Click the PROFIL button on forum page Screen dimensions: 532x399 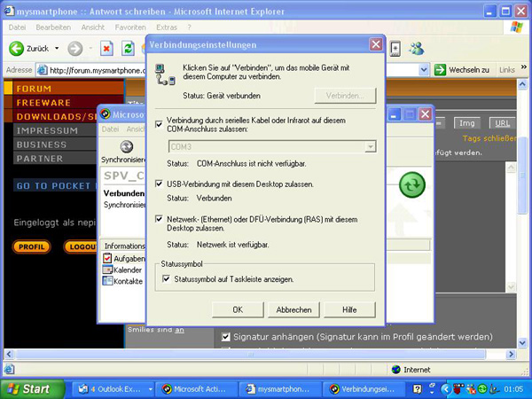tap(32, 246)
